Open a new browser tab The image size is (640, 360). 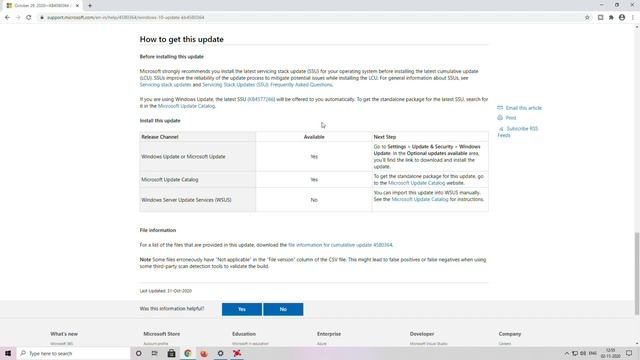pyautogui.click(x=90, y=6)
